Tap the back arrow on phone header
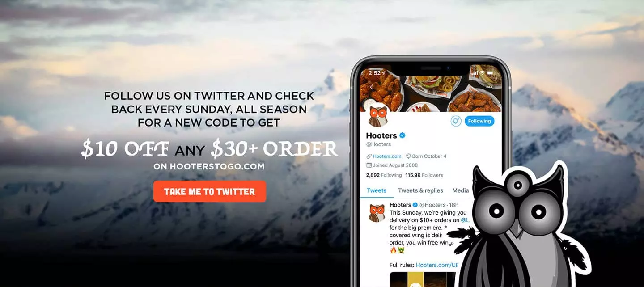644x287 pixels. 371,87
